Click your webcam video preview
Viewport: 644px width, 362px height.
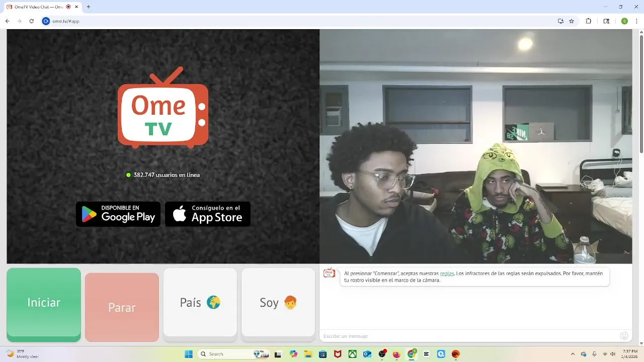[475, 146]
